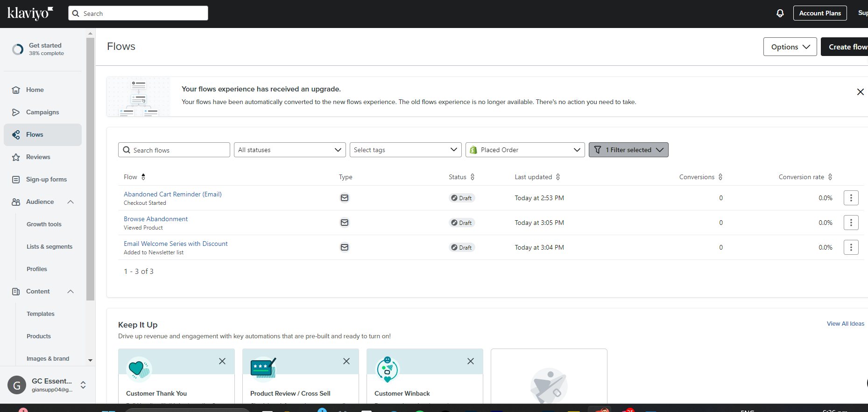
Task: Open Images & brand page
Action: (48, 358)
